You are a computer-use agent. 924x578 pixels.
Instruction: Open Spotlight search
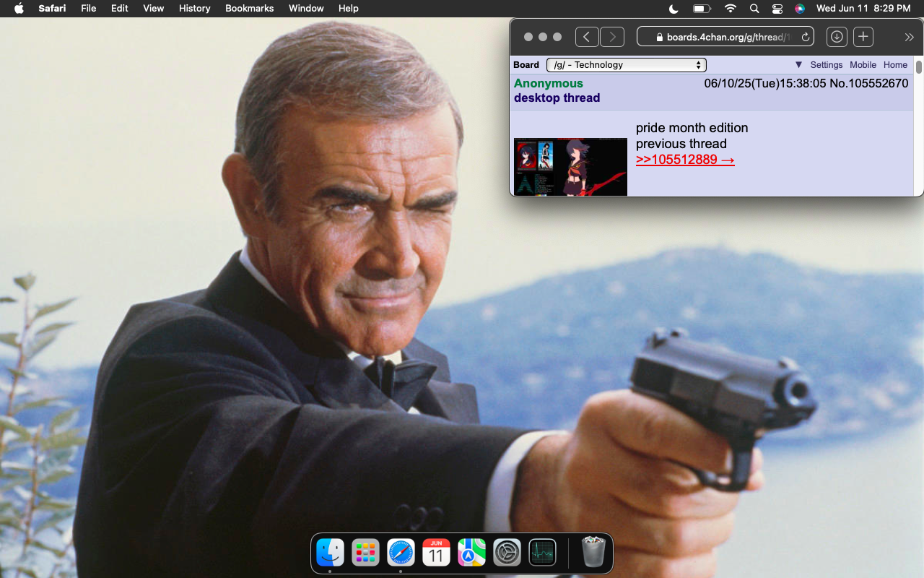pyautogui.click(x=754, y=8)
